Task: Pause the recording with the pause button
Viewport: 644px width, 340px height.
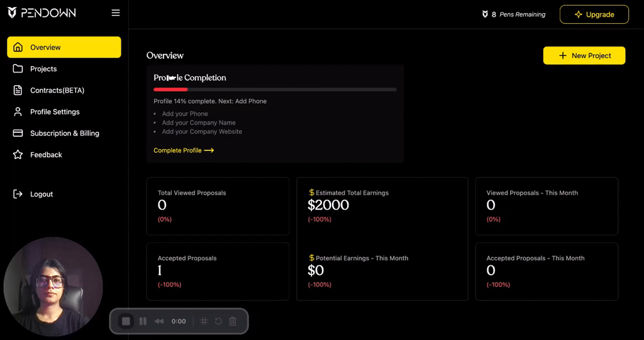Action: pyautogui.click(x=143, y=321)
